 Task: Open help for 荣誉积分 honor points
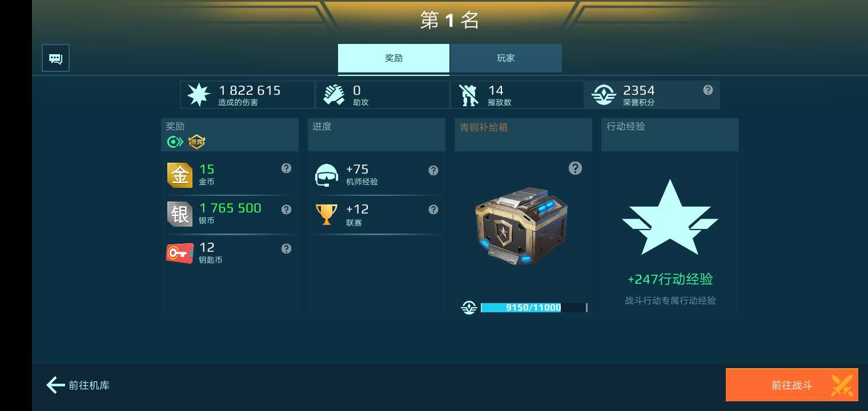(x=708, y=90)
